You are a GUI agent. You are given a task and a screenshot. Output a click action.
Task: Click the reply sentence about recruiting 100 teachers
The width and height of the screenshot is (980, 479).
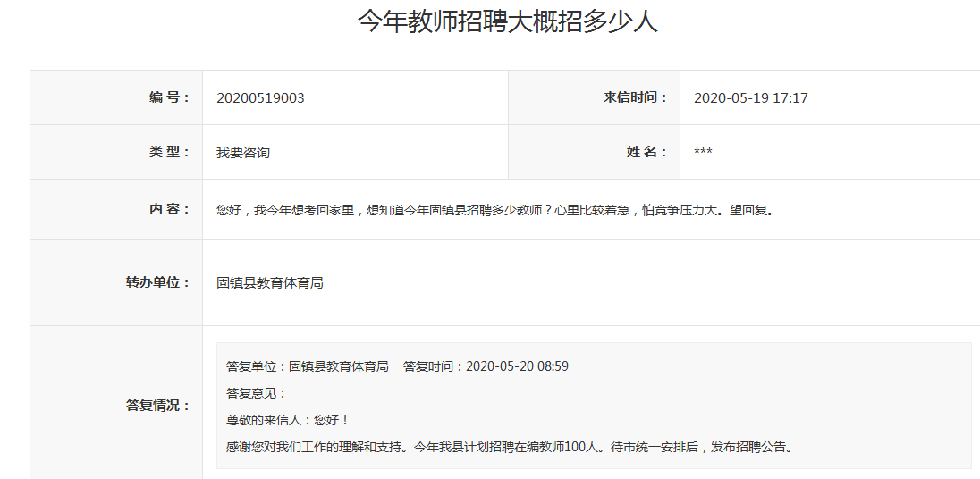(x=510, y=447)
